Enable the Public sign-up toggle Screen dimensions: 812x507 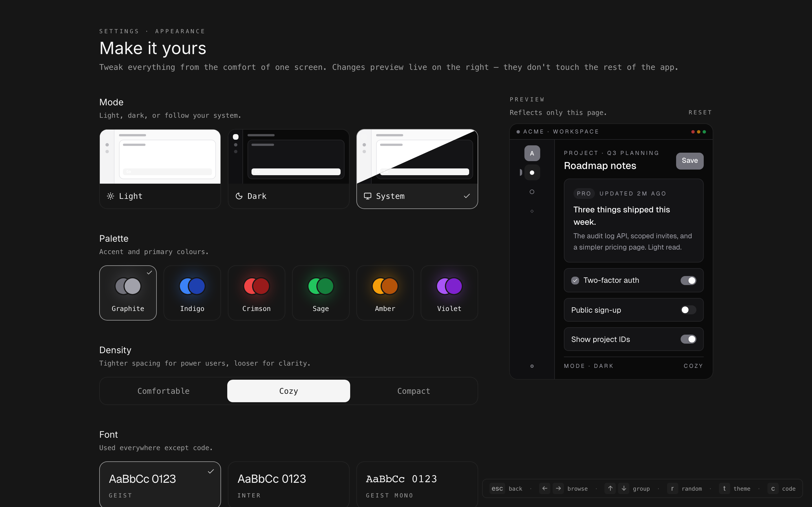point(688,310)
